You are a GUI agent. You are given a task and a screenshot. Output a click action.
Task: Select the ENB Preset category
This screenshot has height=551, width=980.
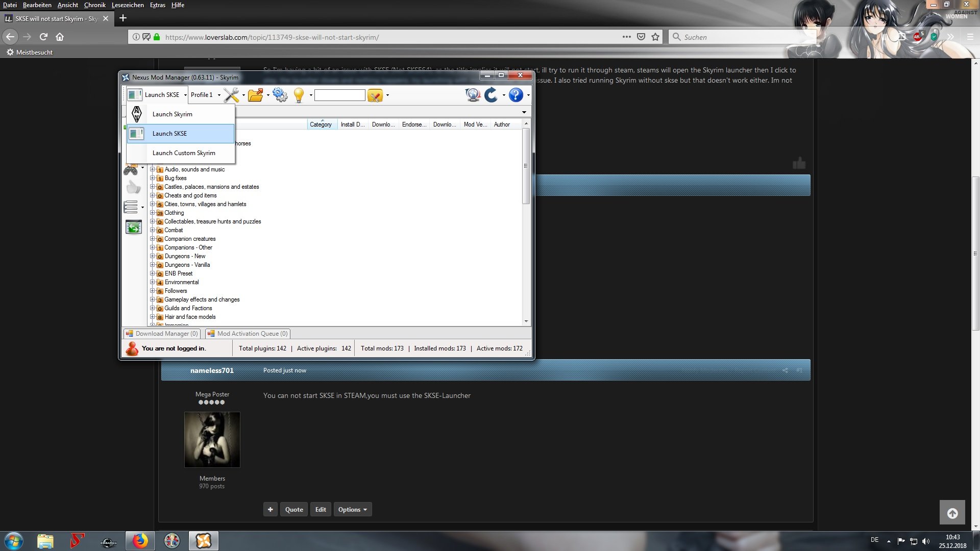179,273
